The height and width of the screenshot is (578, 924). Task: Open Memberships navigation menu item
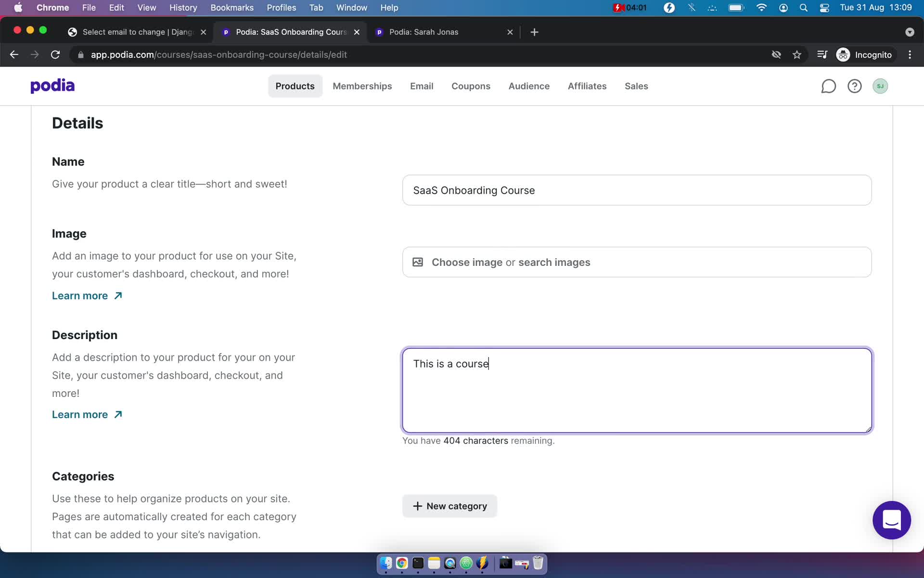[x=362, y=85]
